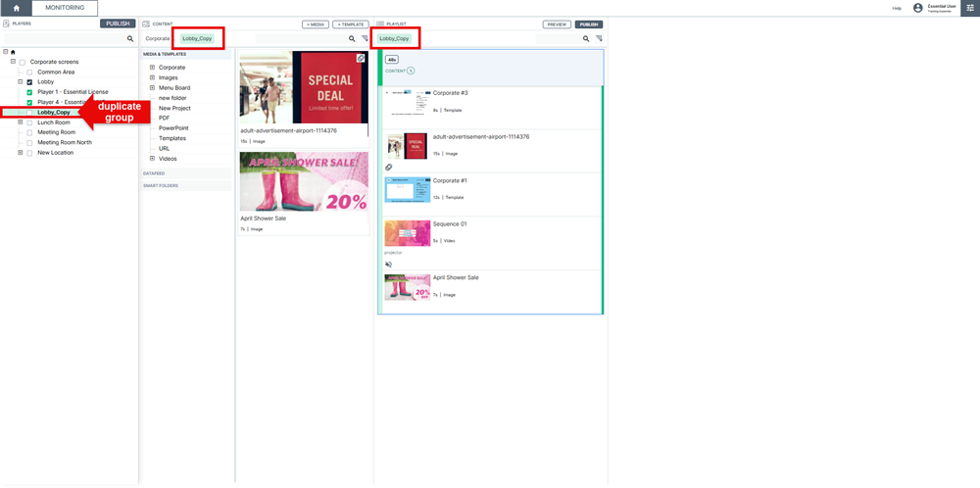
Task: Expand the Videos folder
Action: [152, 159]
